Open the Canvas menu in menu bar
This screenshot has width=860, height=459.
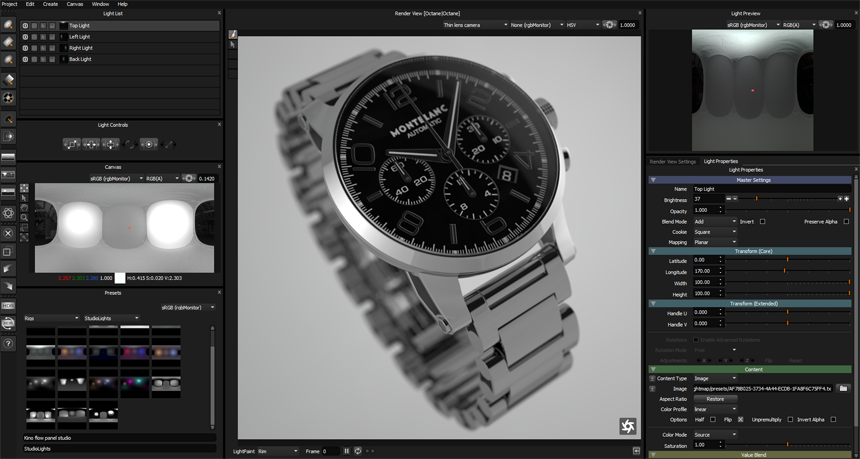point(75,4)
